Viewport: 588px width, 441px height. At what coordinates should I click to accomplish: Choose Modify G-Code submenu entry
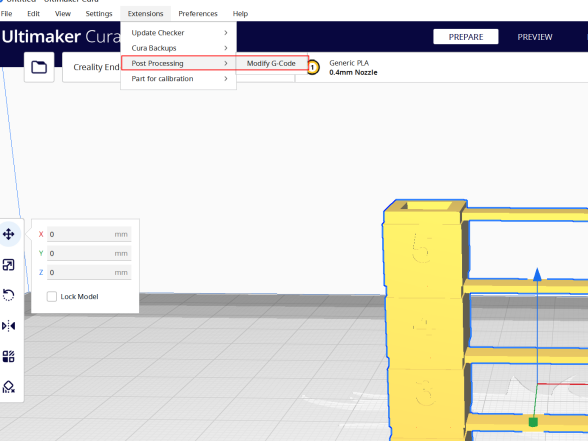tap(271, 63)
